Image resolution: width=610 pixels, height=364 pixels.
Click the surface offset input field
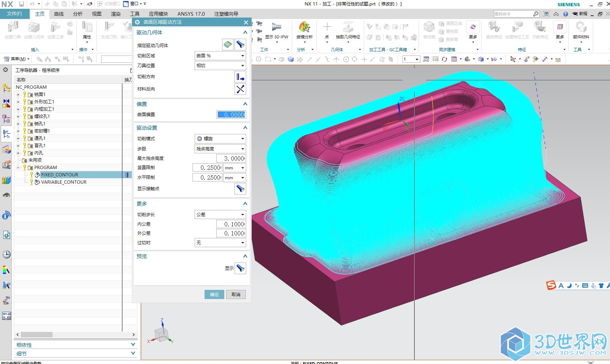click(x=231, y=115)
